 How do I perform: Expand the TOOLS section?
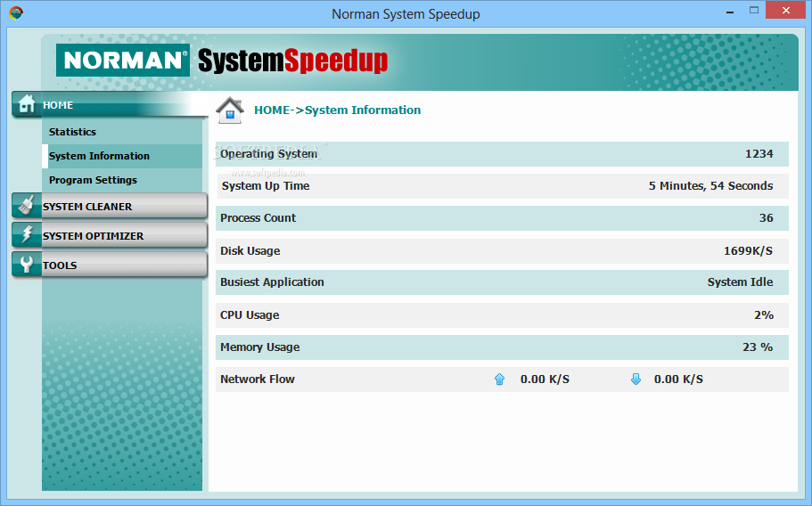(110, 265)
